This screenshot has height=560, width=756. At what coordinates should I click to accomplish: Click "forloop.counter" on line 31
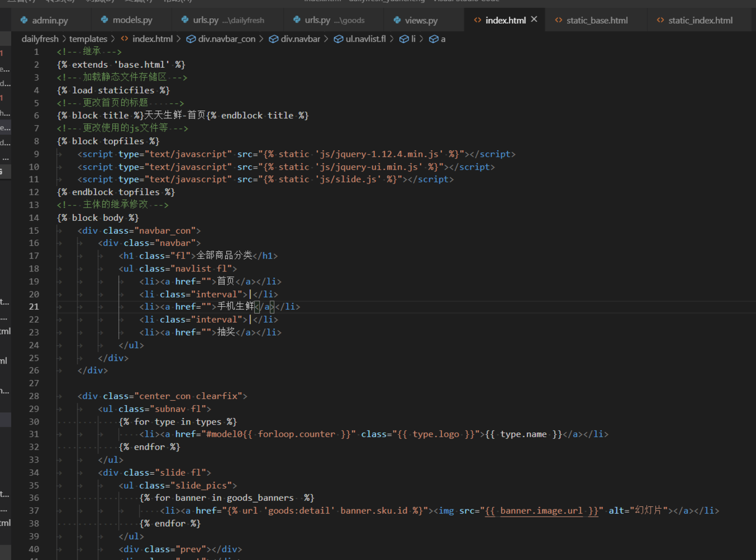(297, 434)
